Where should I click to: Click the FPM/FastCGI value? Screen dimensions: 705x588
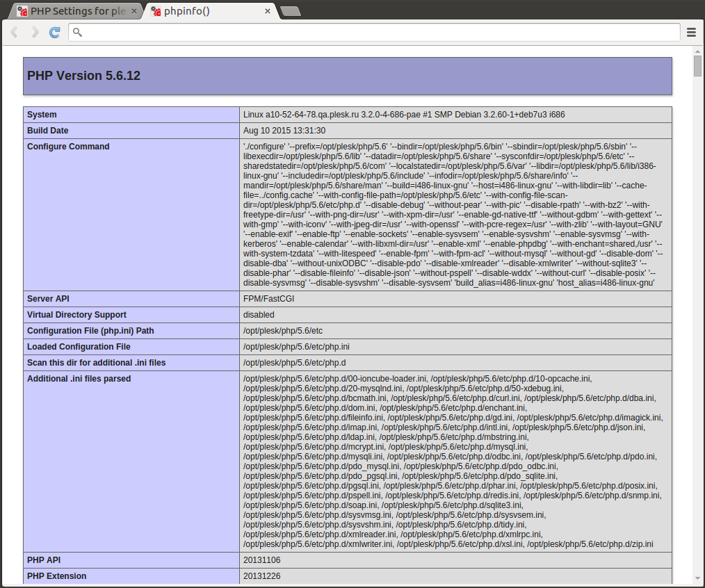click(269, 299)
